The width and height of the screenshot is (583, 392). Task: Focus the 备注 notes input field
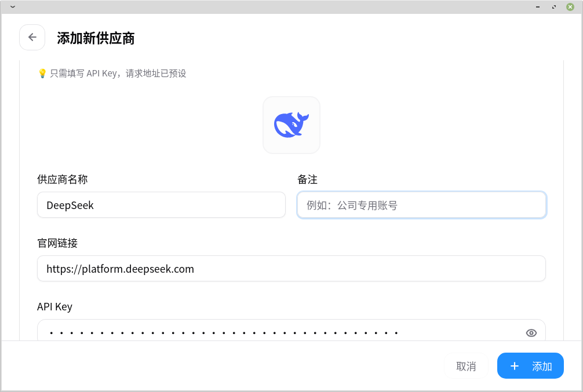[x=422, y=205]
